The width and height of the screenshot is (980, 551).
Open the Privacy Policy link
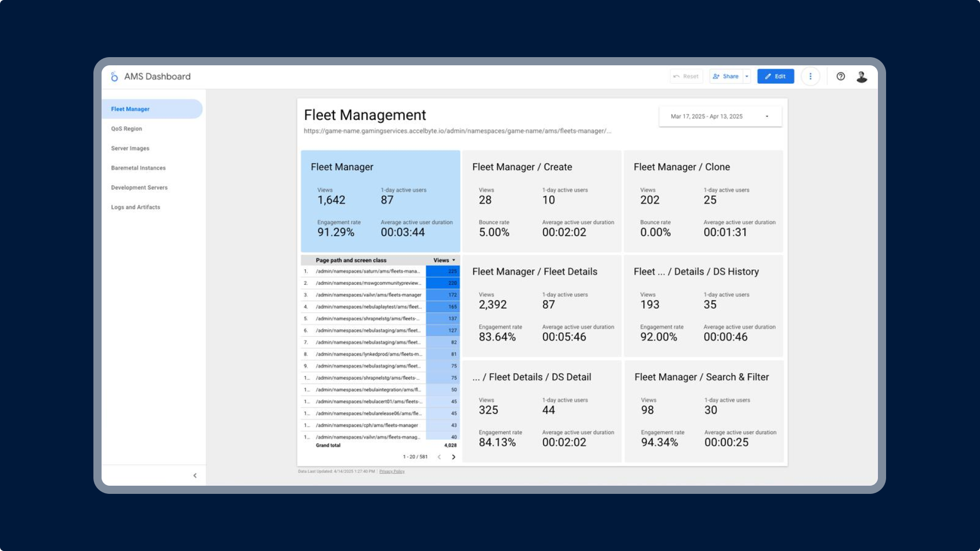click(x=391, y=471)
